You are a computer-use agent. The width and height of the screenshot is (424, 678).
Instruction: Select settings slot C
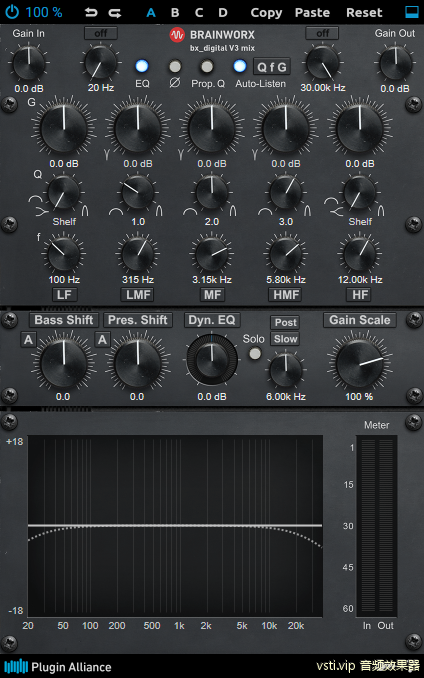pos(199,13)
